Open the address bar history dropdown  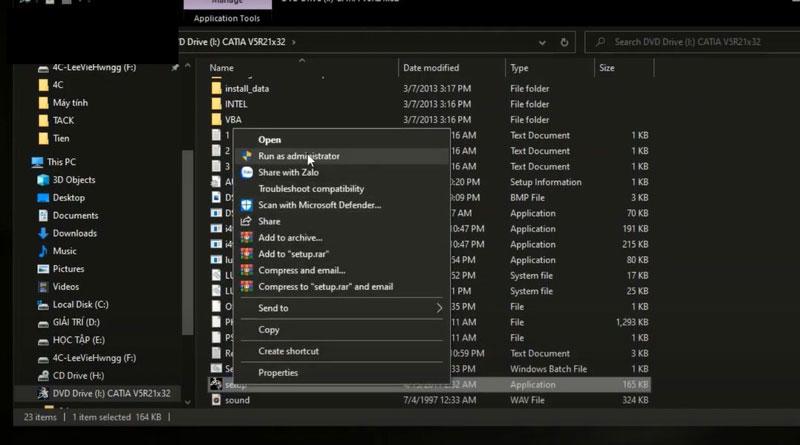pos(540,42)
